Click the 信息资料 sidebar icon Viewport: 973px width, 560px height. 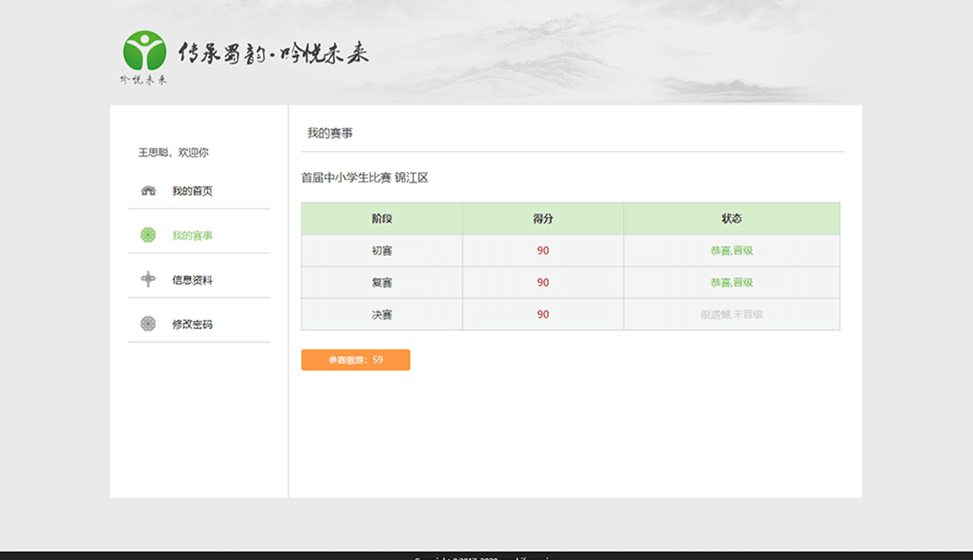point(148,280)
